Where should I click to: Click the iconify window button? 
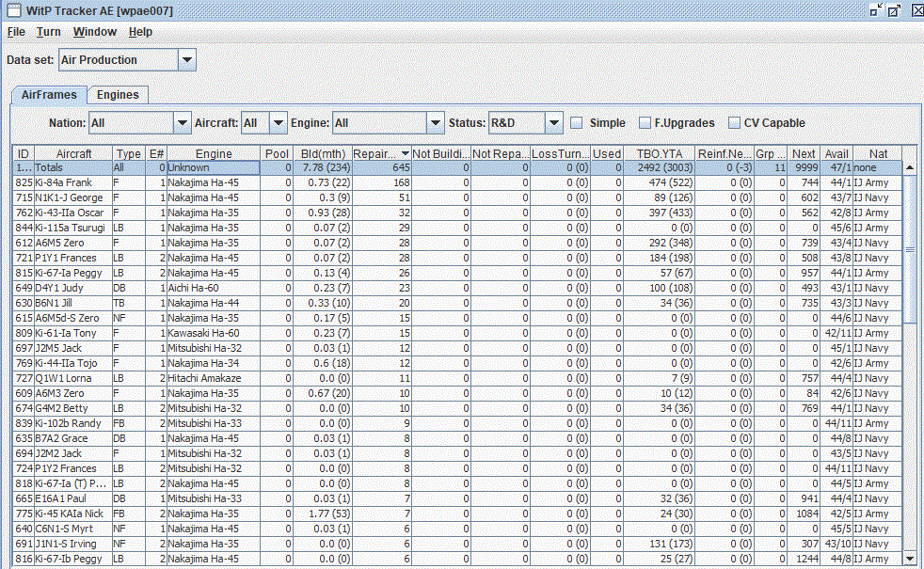pos(876,10)
